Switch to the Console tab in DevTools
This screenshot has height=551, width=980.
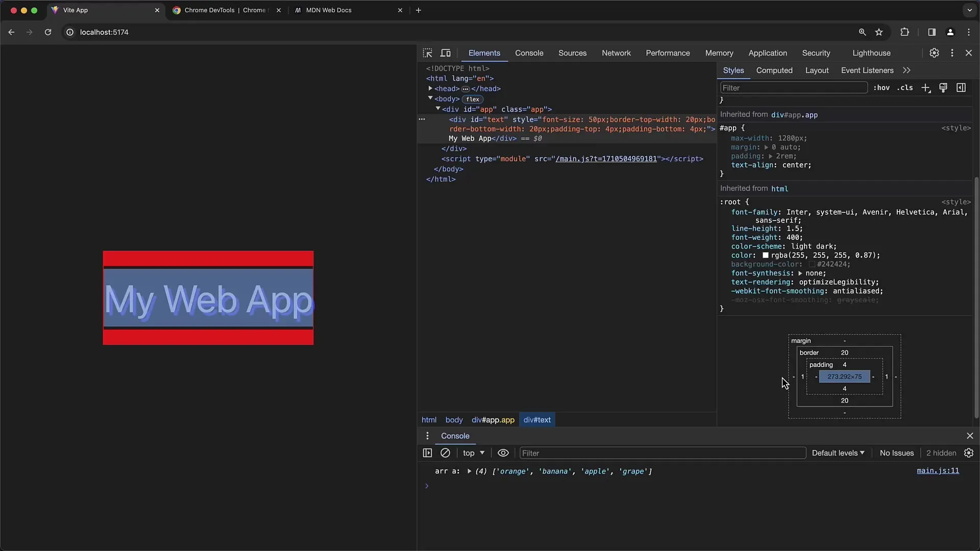click(x=529, y=53)
